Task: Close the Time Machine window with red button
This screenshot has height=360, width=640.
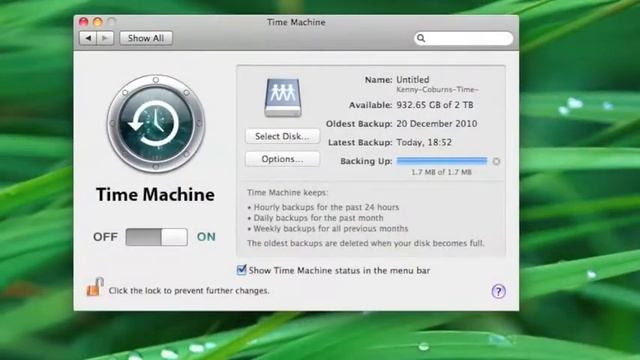Action: [x=84, y=22]
